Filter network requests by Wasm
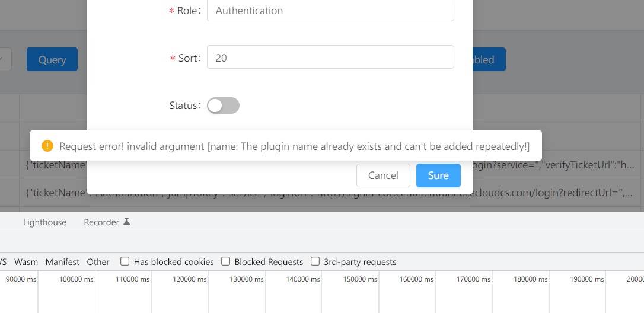644x313 pixels. click(26, 261)
